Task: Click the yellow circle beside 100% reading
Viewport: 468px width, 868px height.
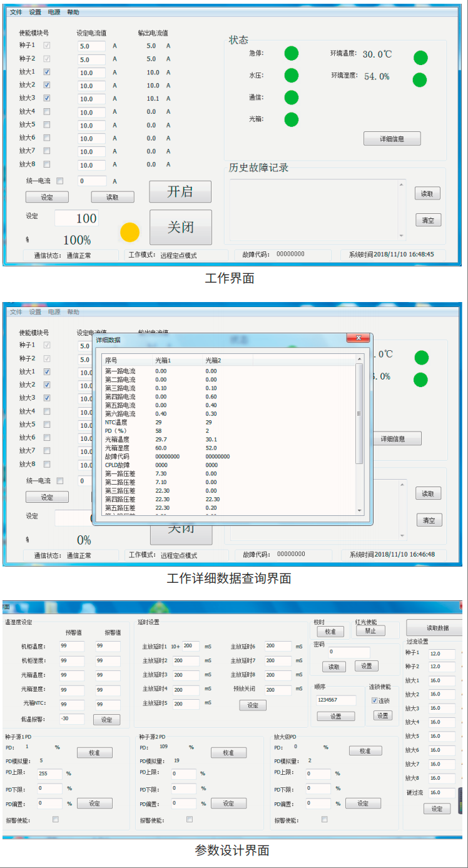Action: (130, 233)
